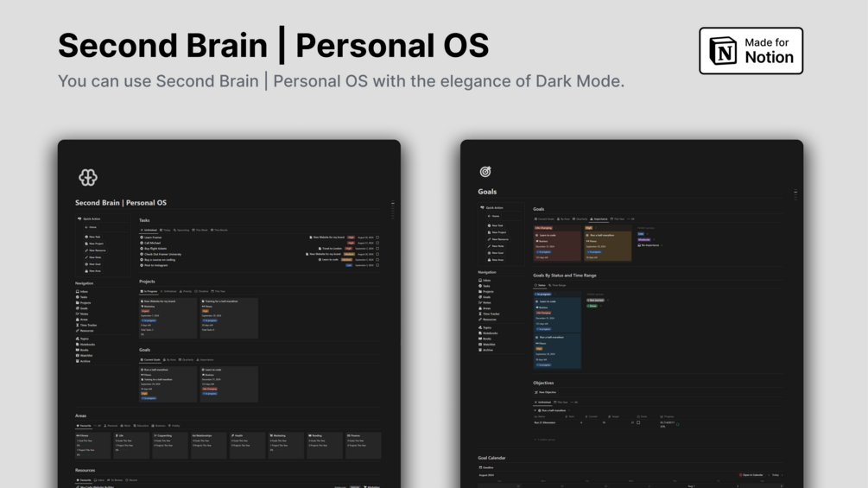Expand the hidden group under Objectives table
868x488 pixels.
click(545, 440)
